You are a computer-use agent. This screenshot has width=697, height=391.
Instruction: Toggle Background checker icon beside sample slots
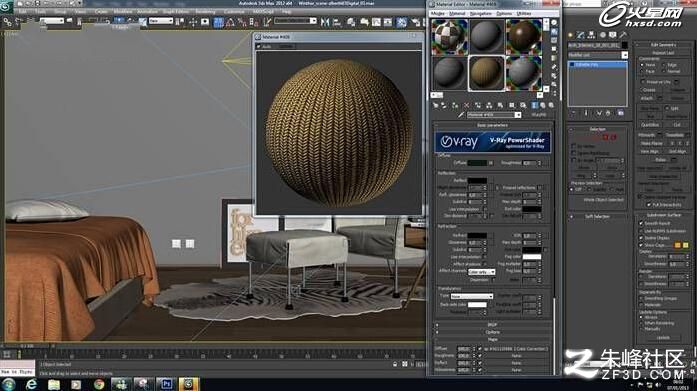click(x=554, y=40)
